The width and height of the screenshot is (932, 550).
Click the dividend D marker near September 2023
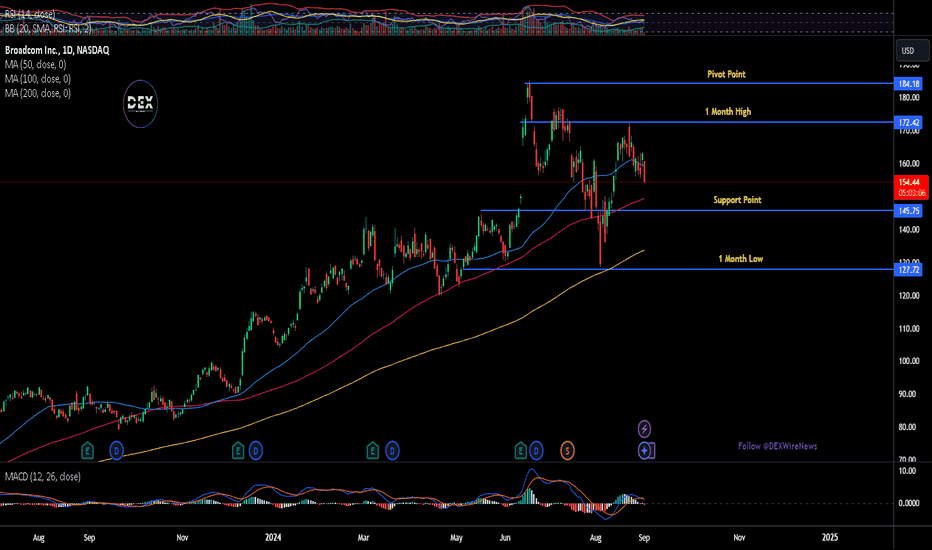(116, 451)
